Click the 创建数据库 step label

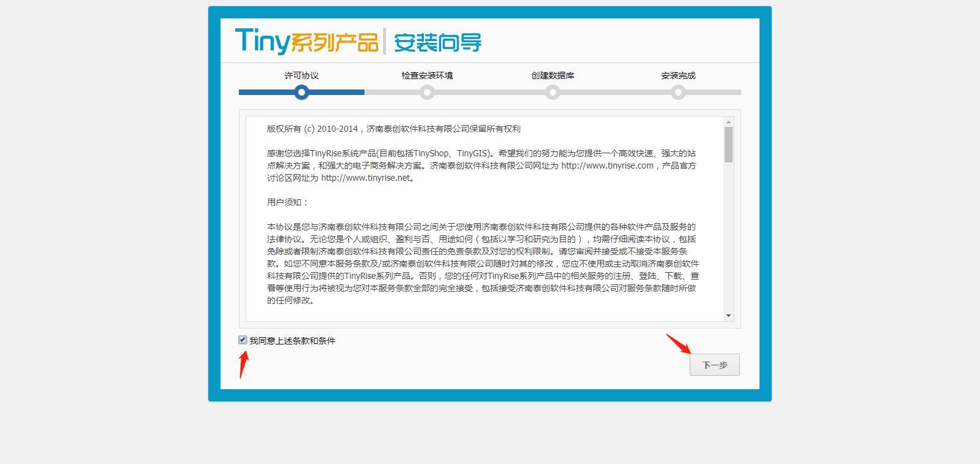point(553,75)
